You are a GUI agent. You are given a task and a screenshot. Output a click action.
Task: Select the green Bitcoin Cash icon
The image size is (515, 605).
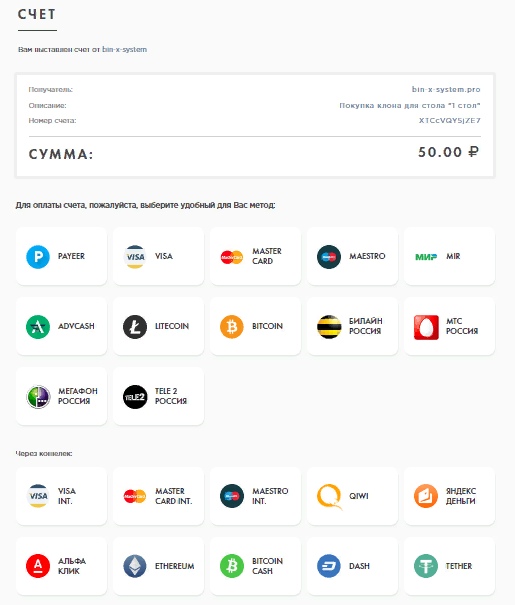click(231, 566)
